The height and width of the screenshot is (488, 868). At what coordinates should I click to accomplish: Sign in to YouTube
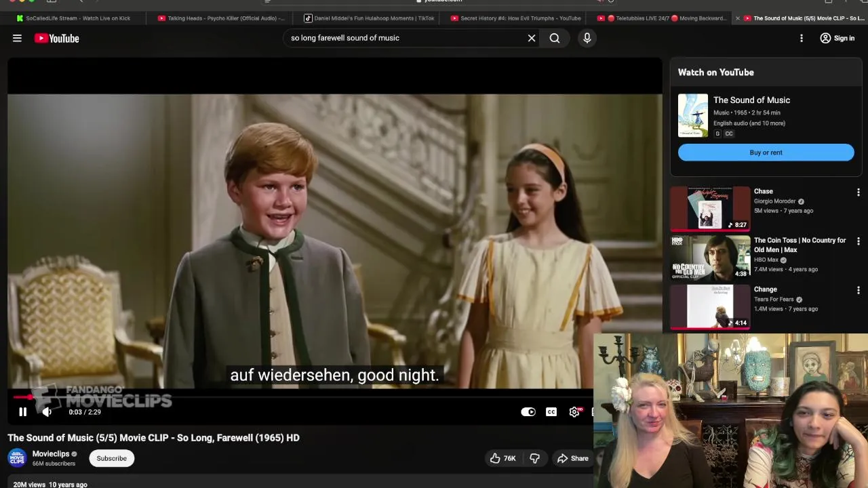[837, 39]
